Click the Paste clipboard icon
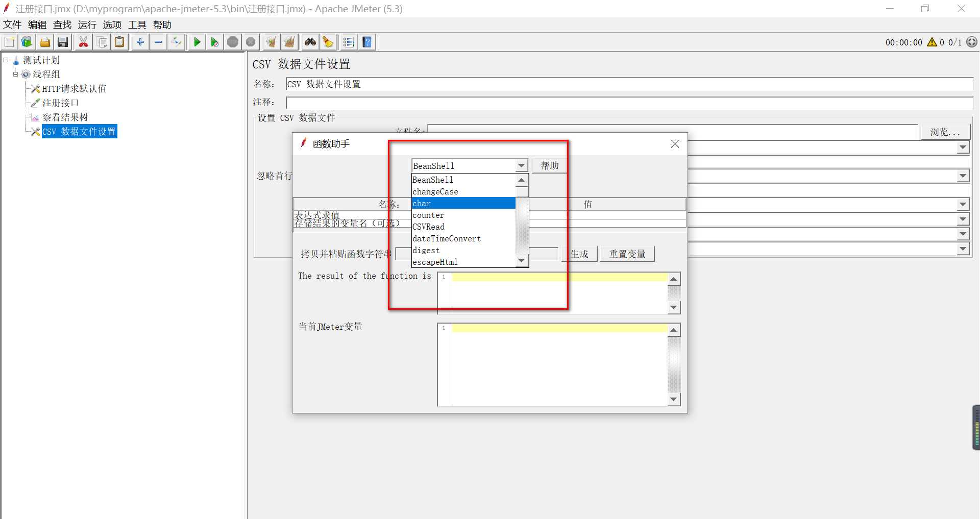 (119, 42)
